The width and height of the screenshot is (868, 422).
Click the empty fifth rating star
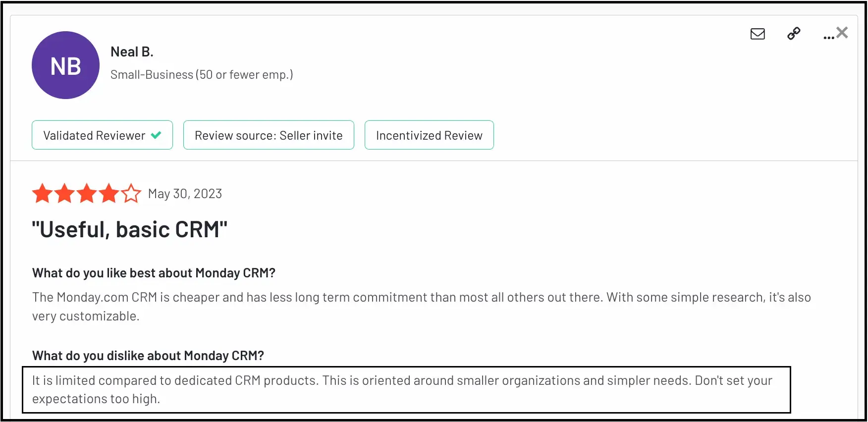131,194
